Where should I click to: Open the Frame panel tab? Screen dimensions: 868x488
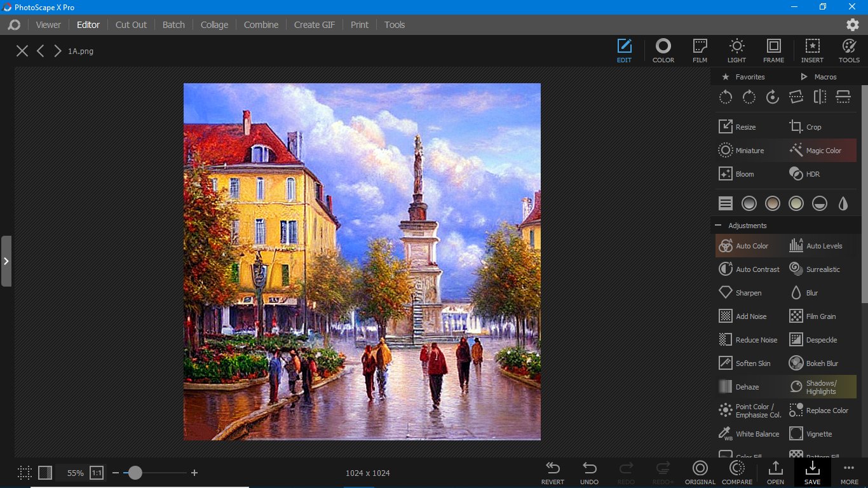coord(773,51)
